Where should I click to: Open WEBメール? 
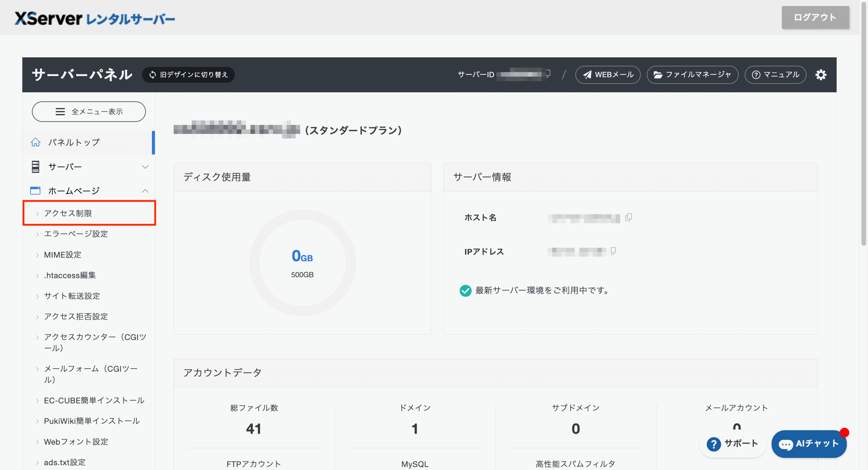coord(608,75)
